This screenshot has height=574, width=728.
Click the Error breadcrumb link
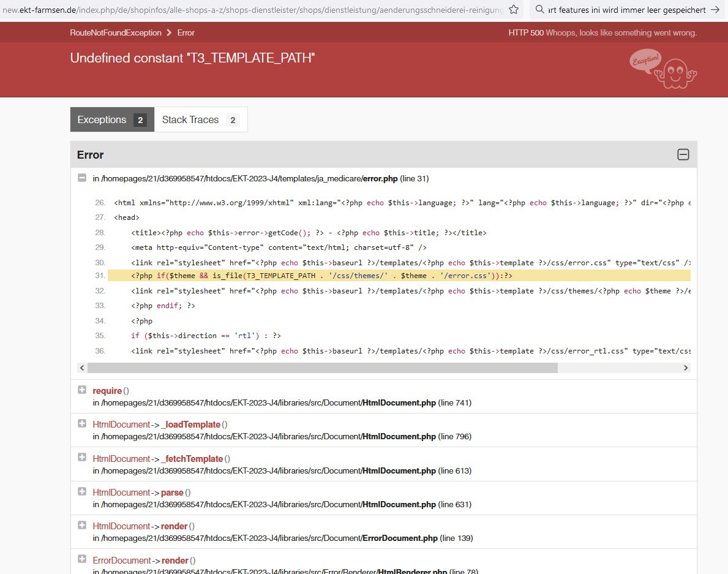(186, 32)
